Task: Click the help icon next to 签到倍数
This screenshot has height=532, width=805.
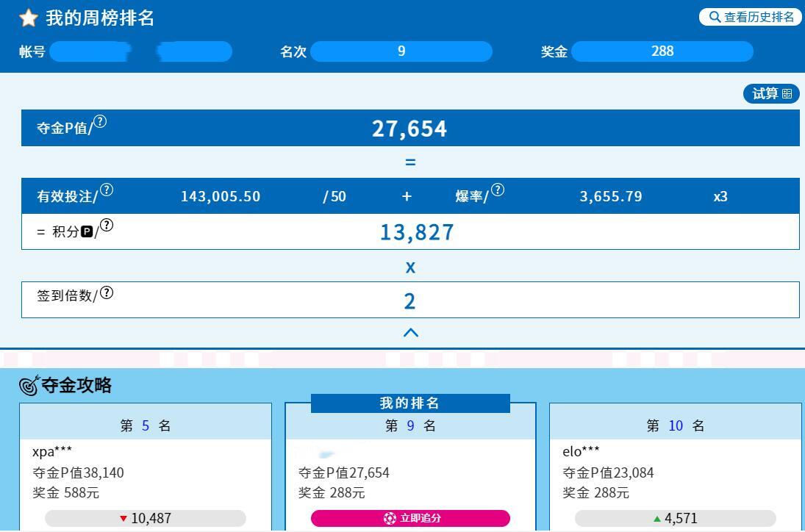Action: point(107,293)
